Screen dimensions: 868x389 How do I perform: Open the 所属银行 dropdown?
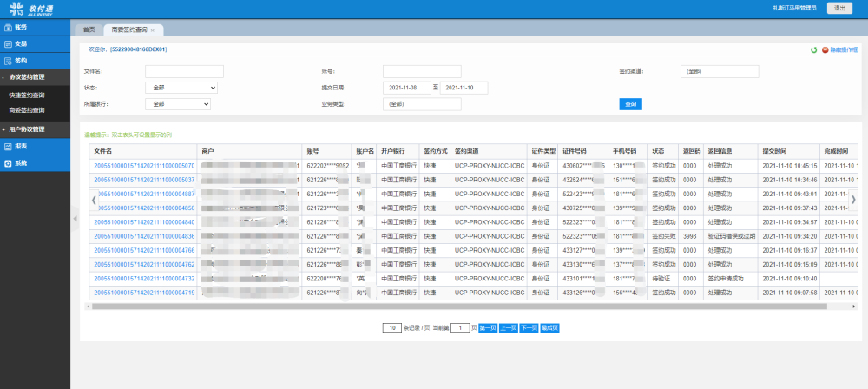(x=178, y=103)
